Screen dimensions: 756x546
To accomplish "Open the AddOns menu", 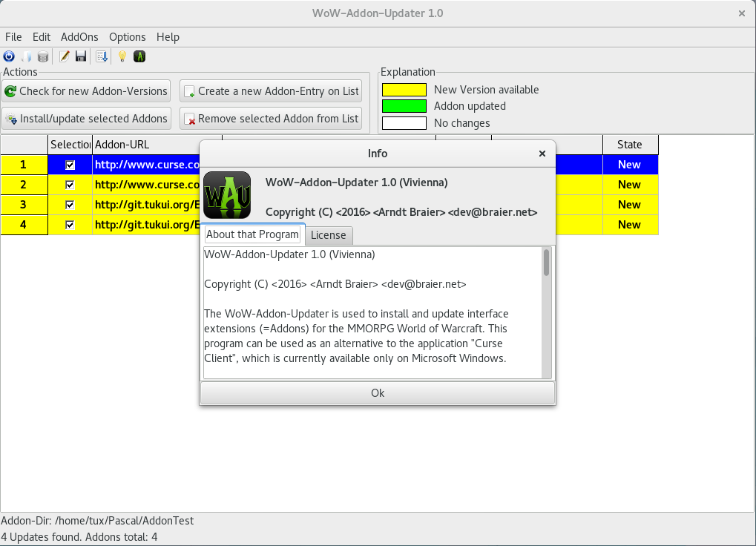I will click(x=79, y=37).
